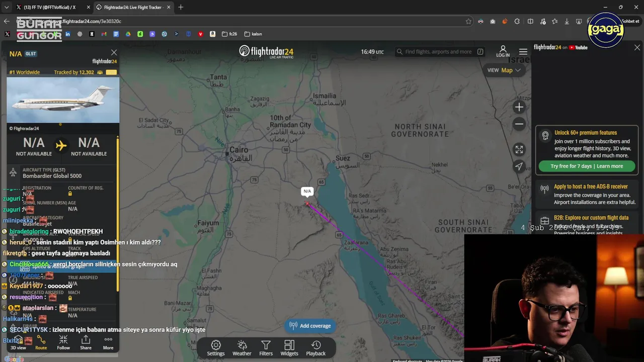Click the Flightradar24 logo

266,52
